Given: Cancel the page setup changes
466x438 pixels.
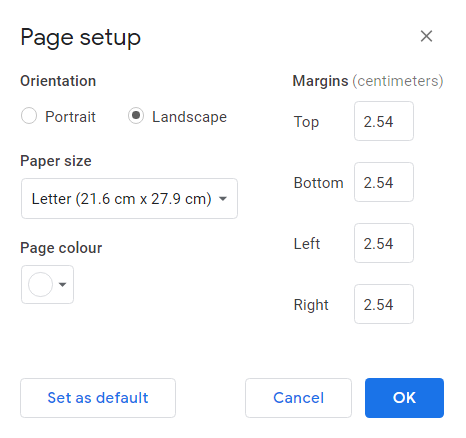Looking at the screenshot, I should click(x=298, y=398).
